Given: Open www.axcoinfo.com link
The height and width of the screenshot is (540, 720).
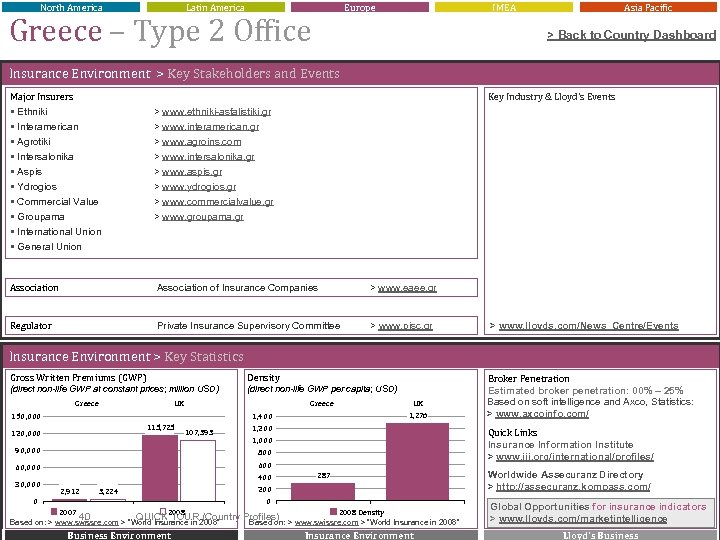Looking at the screenshot, I should point(542,414).
